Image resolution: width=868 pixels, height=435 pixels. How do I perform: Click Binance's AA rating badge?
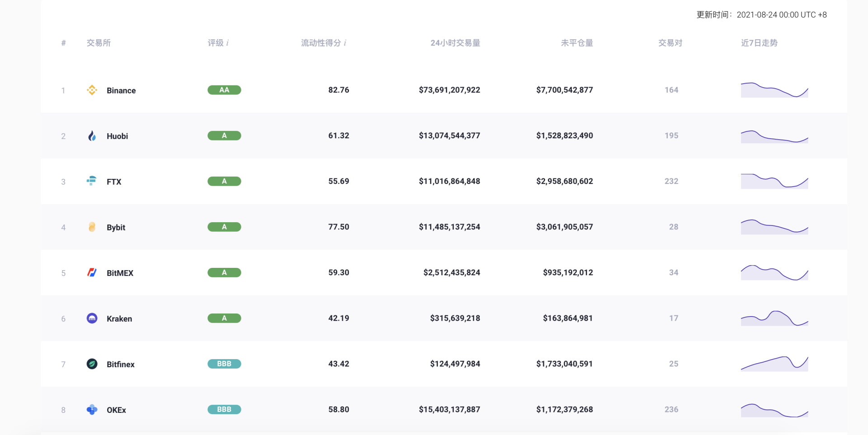pyautogui.click(x=224, y=90)
